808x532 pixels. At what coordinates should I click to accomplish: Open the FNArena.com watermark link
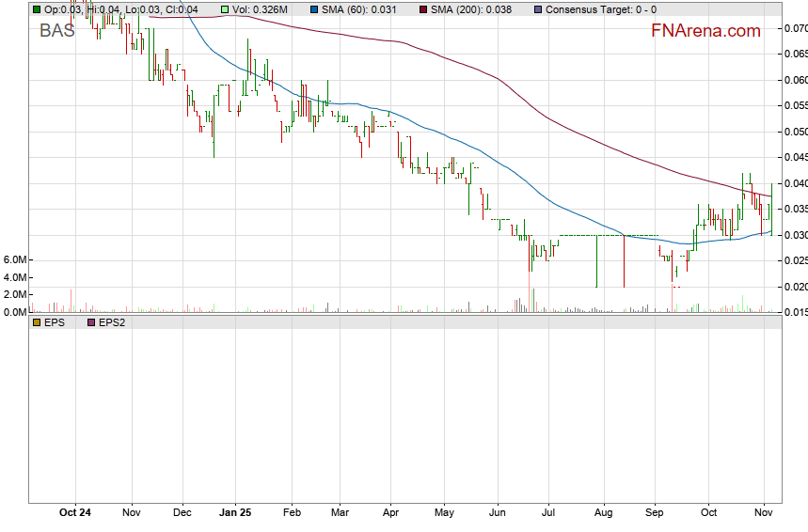tap(705, 31)
